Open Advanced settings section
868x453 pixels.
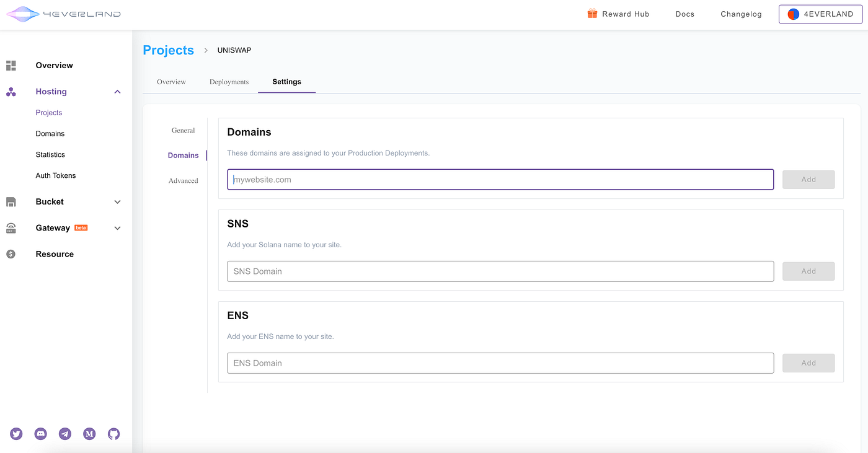point(184,181)
